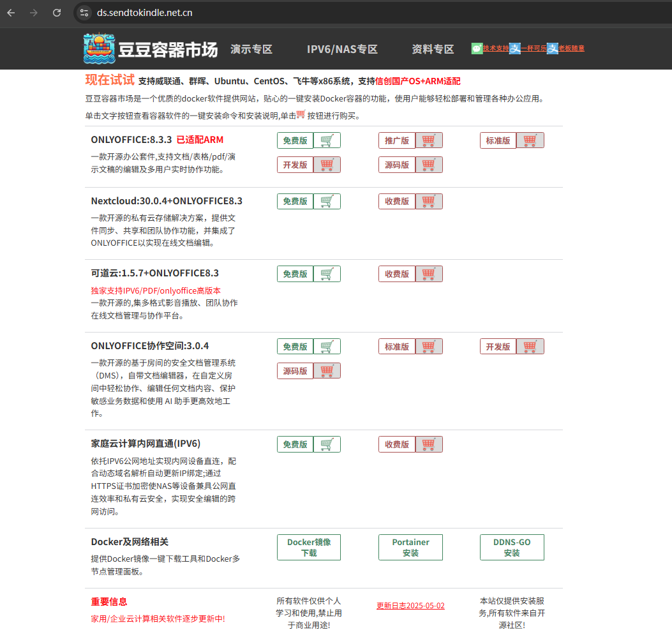This screenshot has width=672, height=630.
Task: Click cart icon beside Nextcloud 免费版
Action: (327, 202)
